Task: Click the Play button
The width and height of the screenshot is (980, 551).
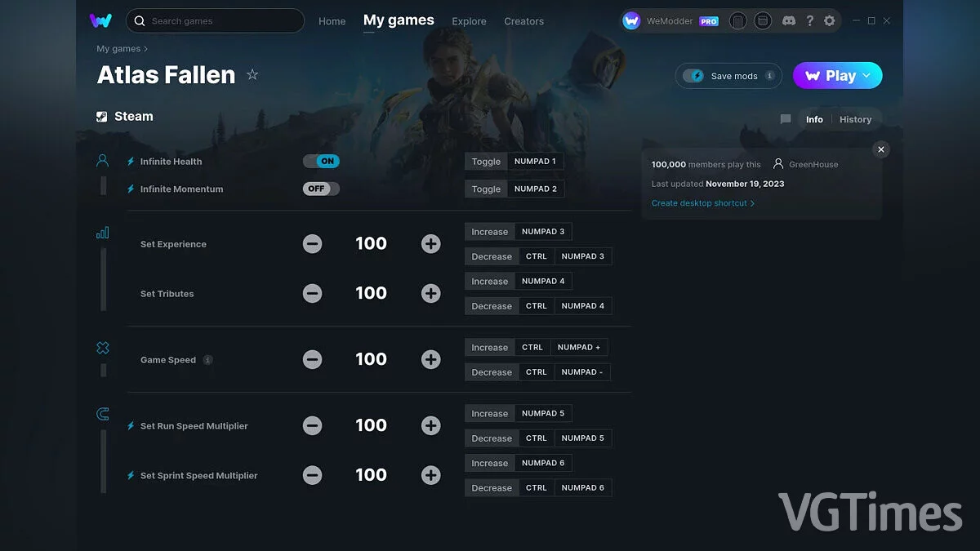Action: (x=837, y=75)
